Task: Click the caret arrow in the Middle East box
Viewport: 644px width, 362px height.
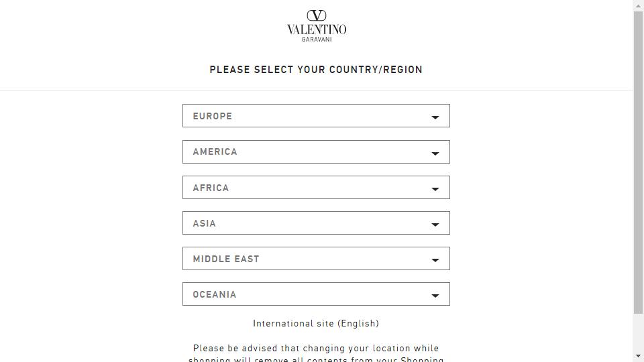Action: [435, 260]
